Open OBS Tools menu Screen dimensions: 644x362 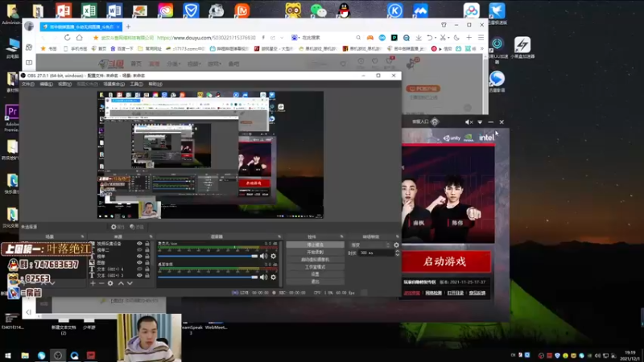(136, 84)
